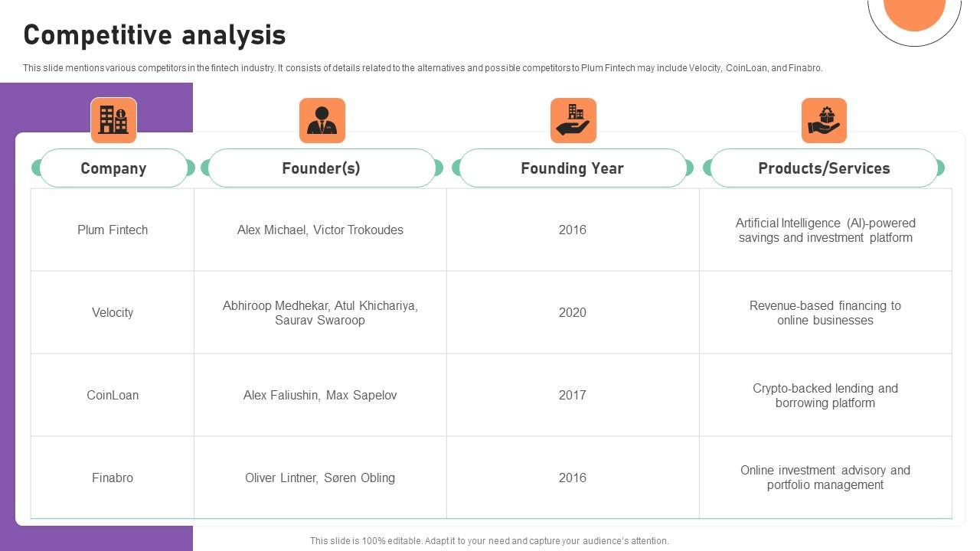The height and width of the screenshot is (551, 980).
Task: Click the founding year hand-building icon
Action: click(x=573, y=120)
